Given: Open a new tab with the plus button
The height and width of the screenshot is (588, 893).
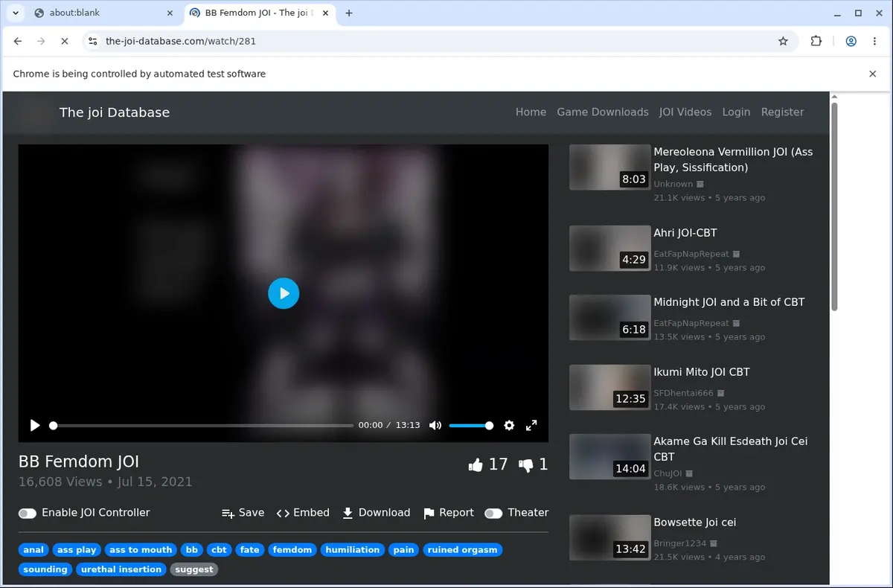Looking at the screenshot, I should point(349,13).
